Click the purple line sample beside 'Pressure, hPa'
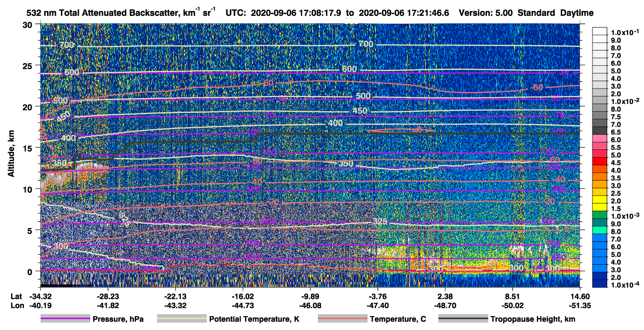The image size is (644, 330). coord(65,319)
